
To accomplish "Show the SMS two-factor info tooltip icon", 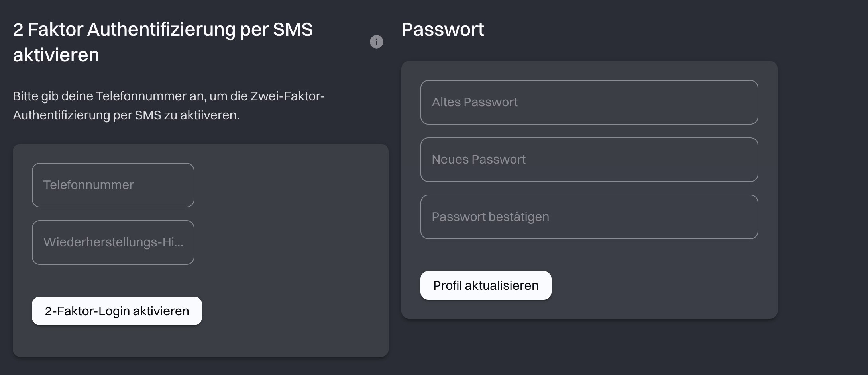I will coord(376,42).
